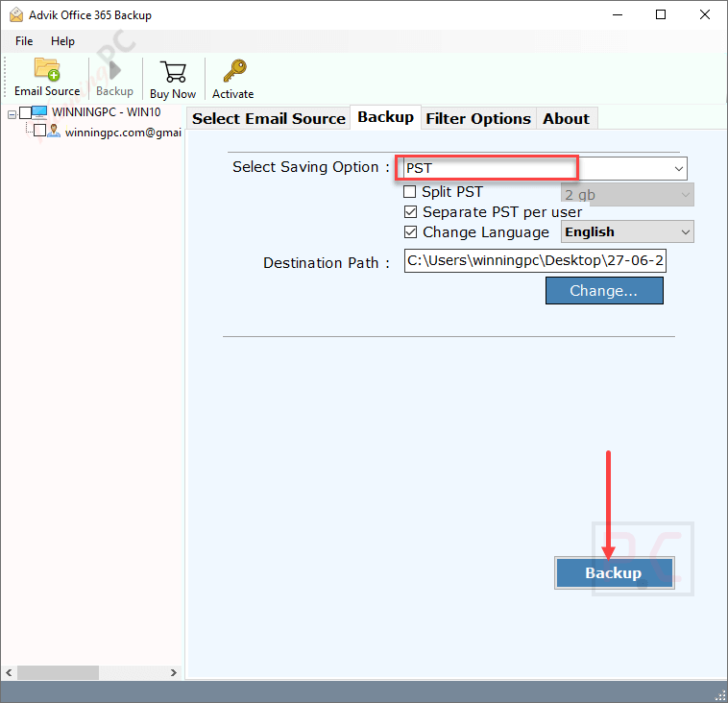Click the Select Saving Option label
This screenshot has width=728, height=703.
pos(310,167)
